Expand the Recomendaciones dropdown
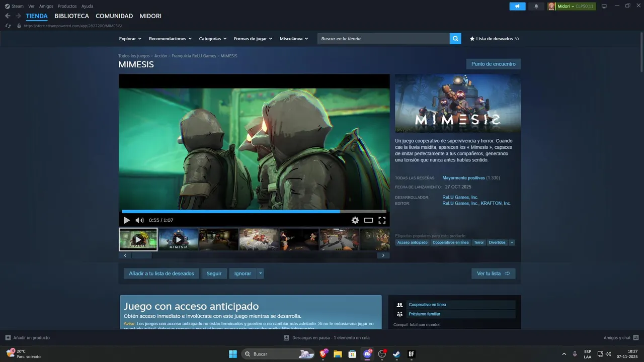Screen dimensions: 644x362 click(171, 39)
